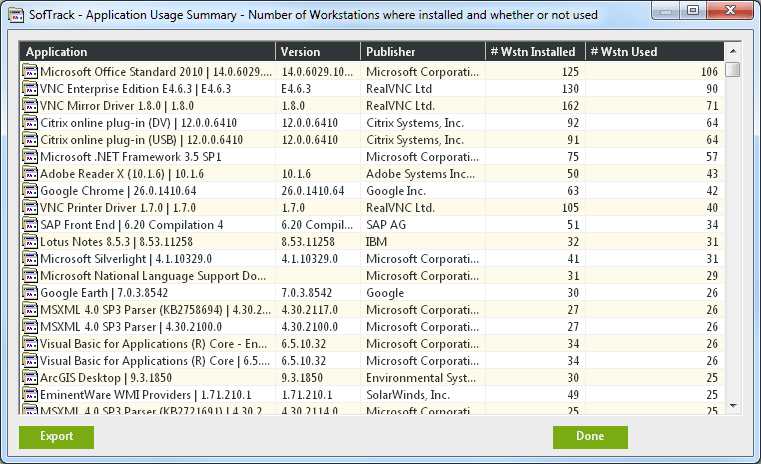Click the EminentWare WMI Providers row icon

pyautogui.click(x=30, y=395)
